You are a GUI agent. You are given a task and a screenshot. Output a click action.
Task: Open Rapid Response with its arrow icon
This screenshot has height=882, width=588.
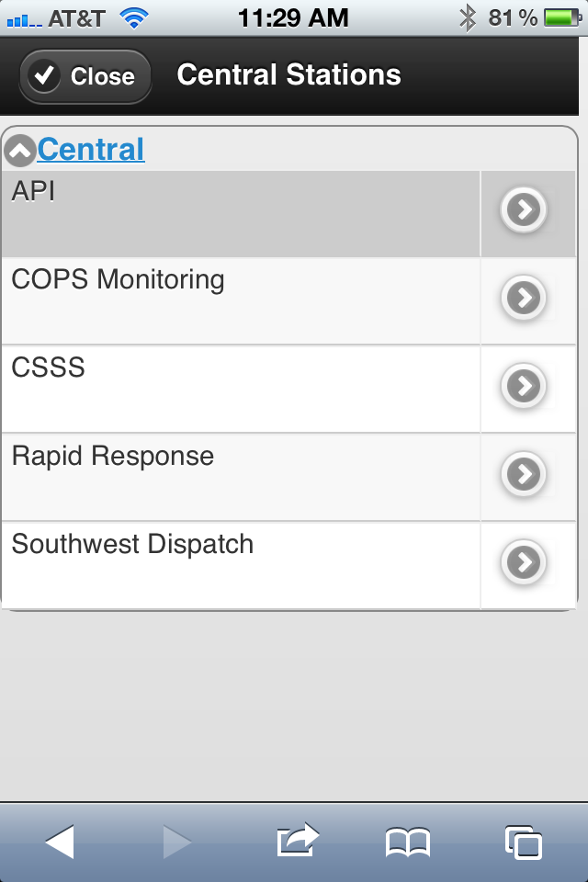[x=524, y=474]
